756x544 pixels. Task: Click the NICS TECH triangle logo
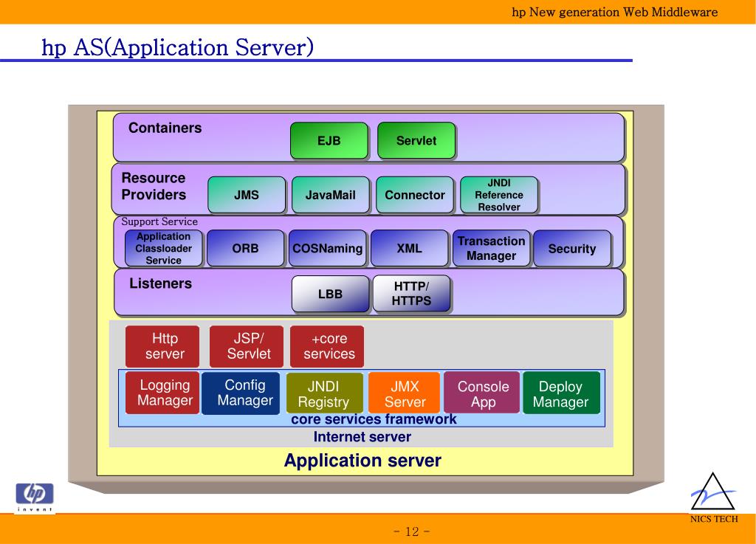(713, 492)
